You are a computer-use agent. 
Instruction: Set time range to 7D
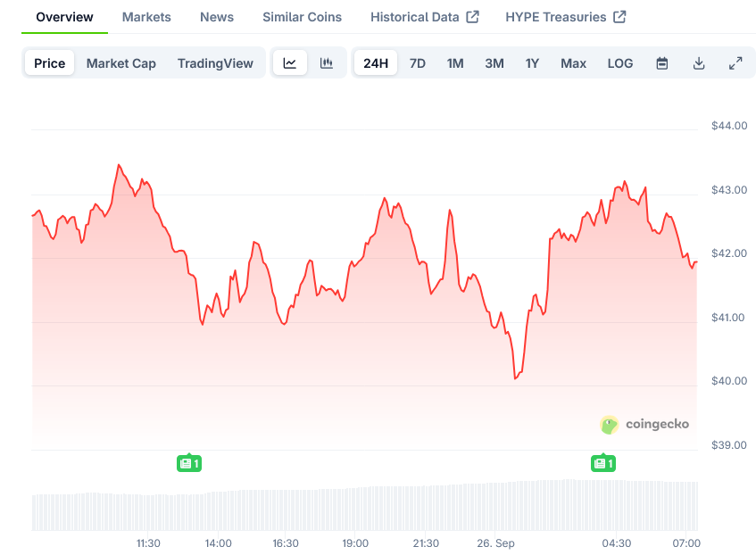418,63
